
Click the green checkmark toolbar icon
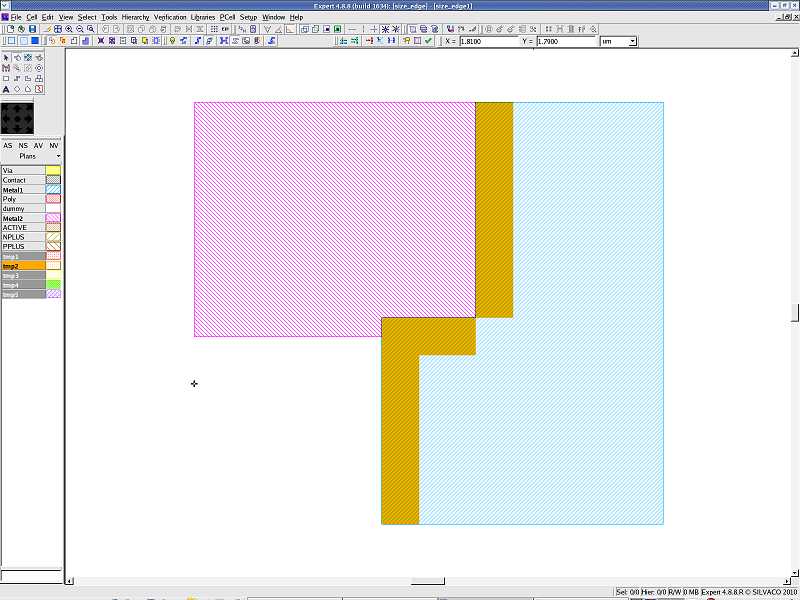coord(428,41)
